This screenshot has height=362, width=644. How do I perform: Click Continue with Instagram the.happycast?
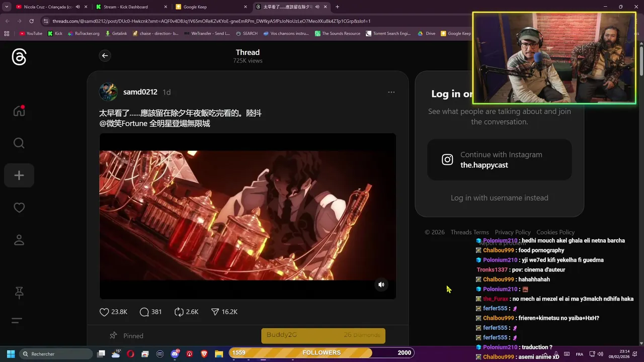[499, 159]
